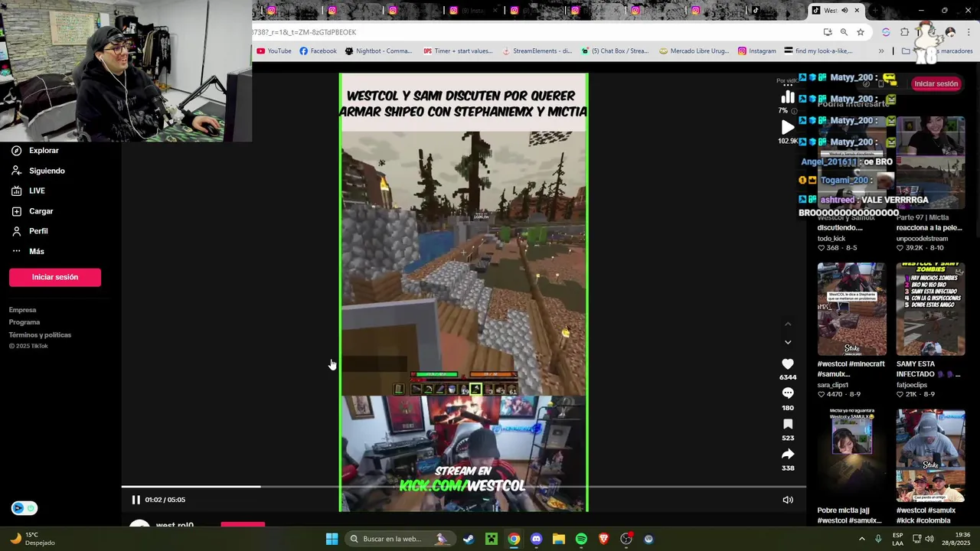Image resolution: width=980 pixels, height=551 pixels.
Task: Expand hidden bookmarks overflow chevron
Action: (881, 51)
